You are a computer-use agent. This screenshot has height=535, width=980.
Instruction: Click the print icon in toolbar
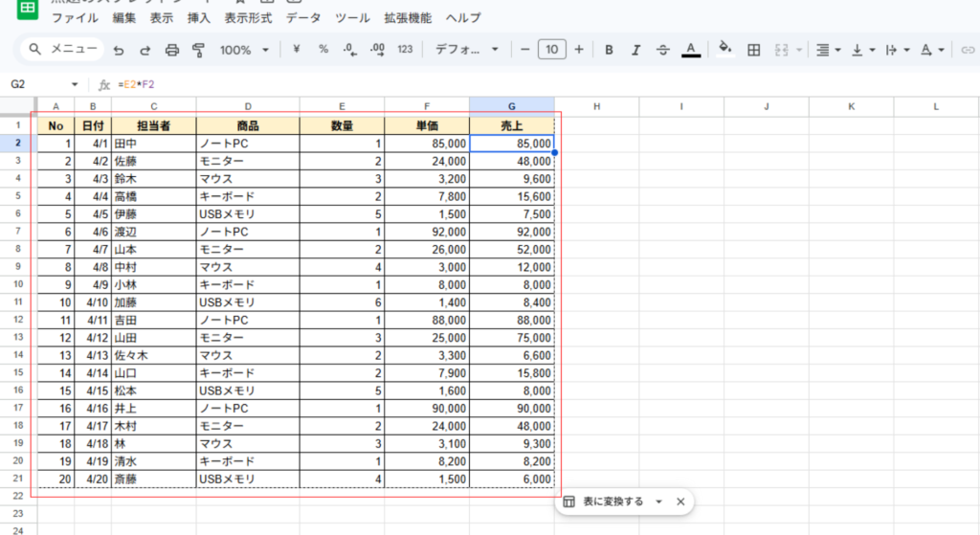click(172, 50)
